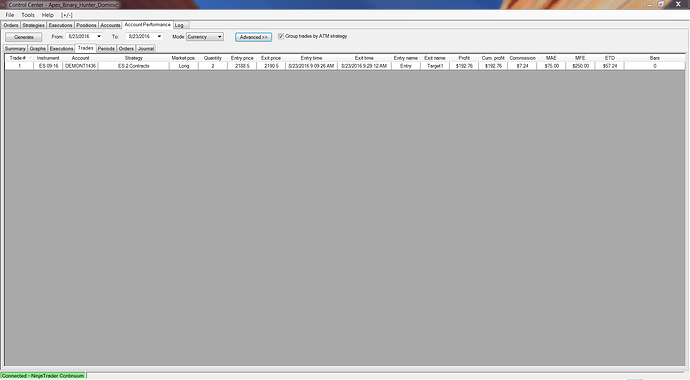690x380 pixels.
Task: Switch to the Strategies tab
Action: coord(33,25)
